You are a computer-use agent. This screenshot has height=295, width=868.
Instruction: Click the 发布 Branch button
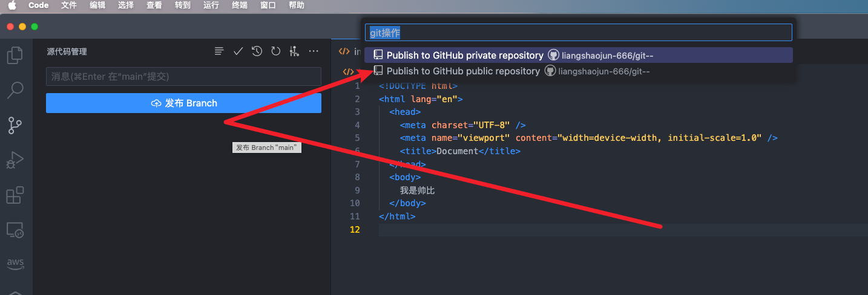[x=183, y=103]
